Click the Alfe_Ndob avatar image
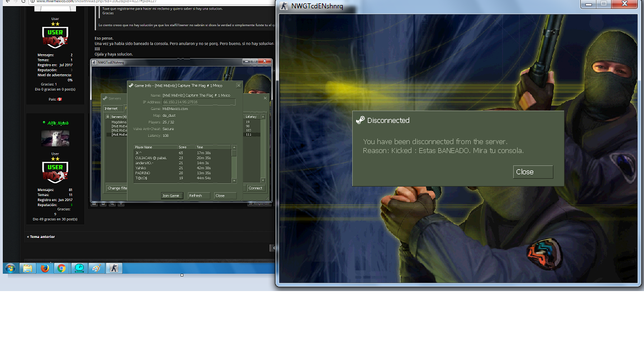This screenshot has width=644, height=343. 55,139
